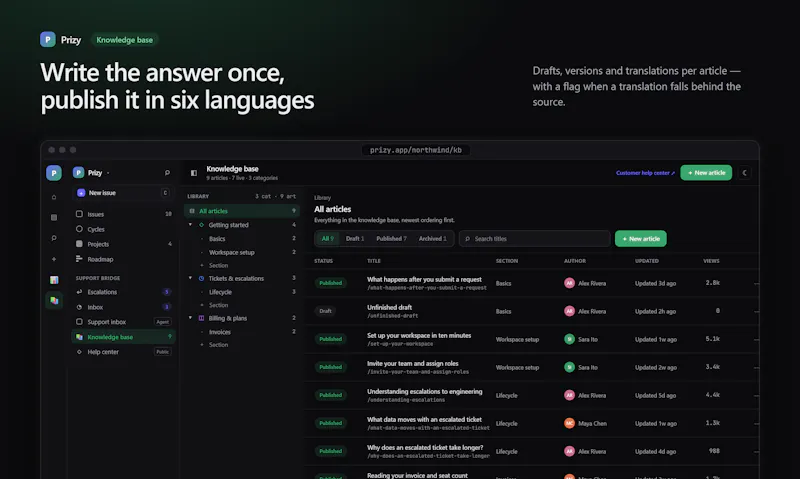Click the Support inbox square icon

79,322
